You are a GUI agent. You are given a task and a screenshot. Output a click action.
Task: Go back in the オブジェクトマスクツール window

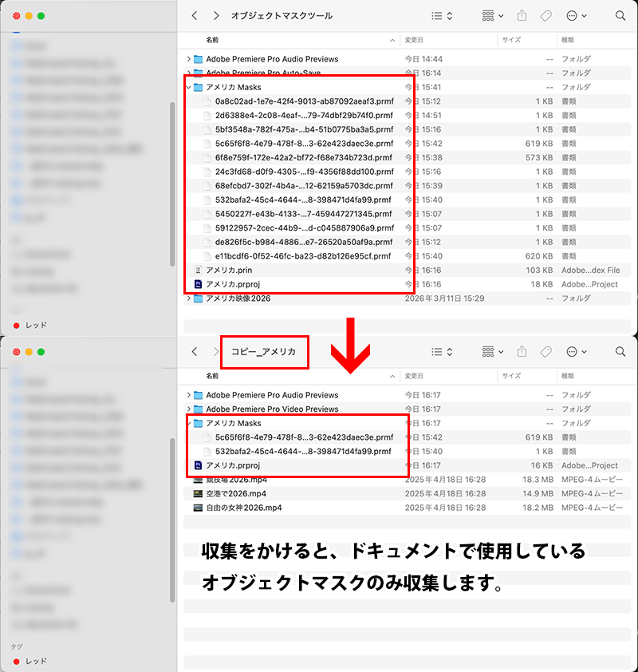(x=195, y=16)
